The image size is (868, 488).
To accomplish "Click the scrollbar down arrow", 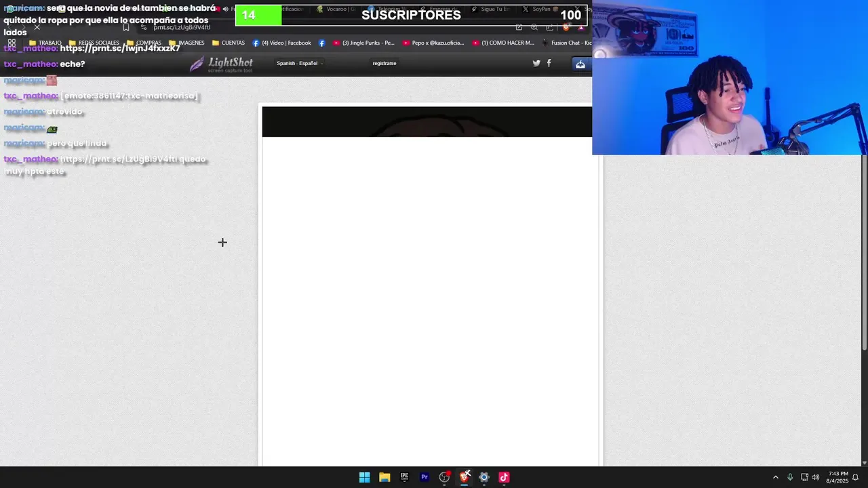I will pyautogui.click(x=864, y=463).
